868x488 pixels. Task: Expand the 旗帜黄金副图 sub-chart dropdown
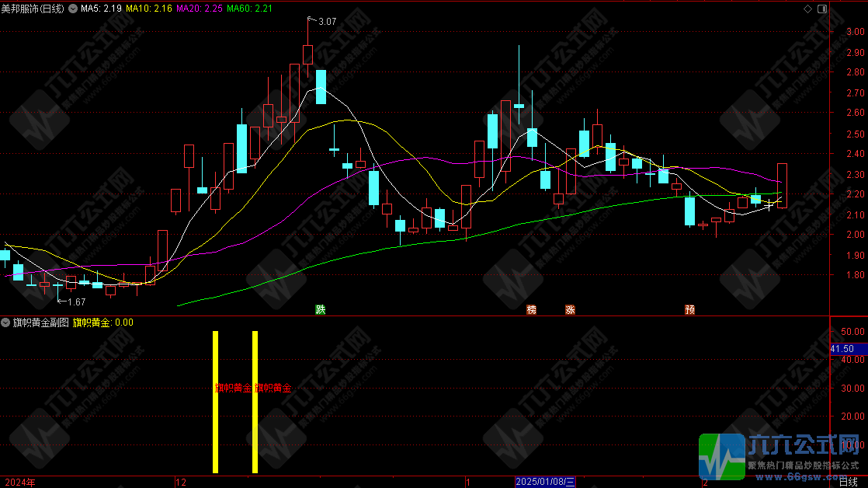[5, 322]
